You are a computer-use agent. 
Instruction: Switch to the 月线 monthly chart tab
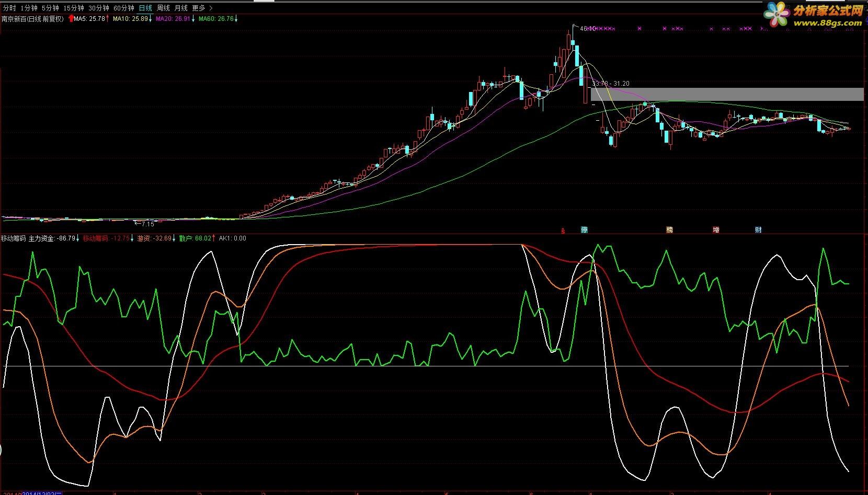pyautogui.click(x=181, y=8)
